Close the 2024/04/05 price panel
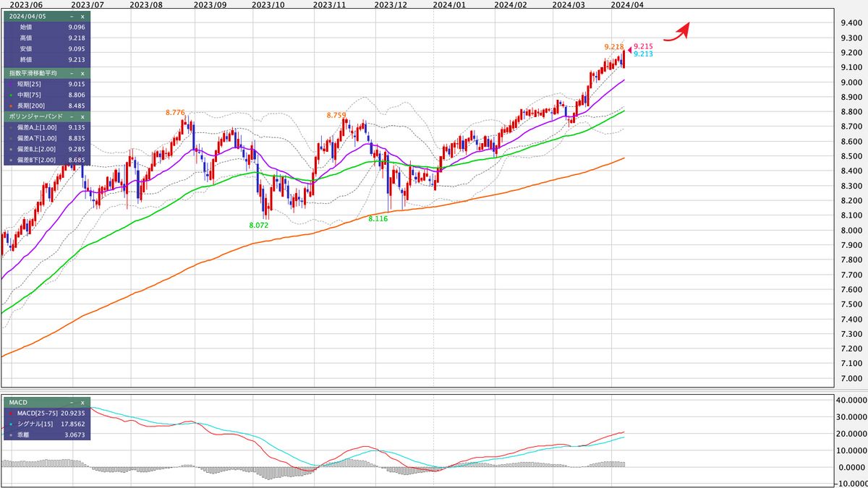Screen dimensions: 868x488 pos(82,16)
